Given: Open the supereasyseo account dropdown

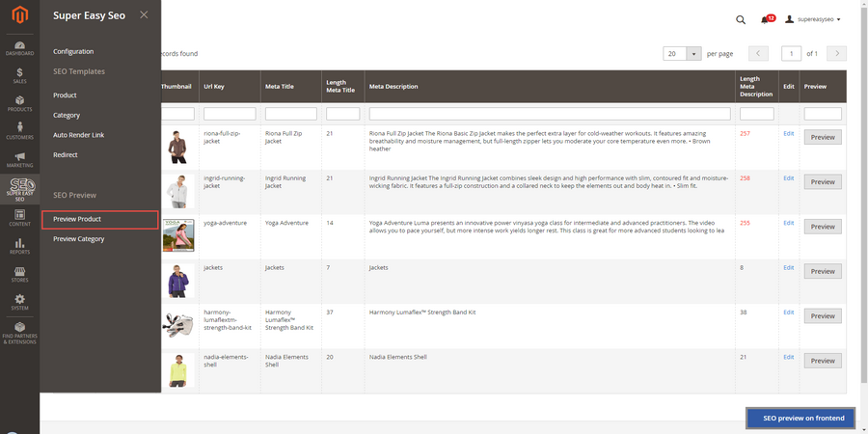Looking at the screenshot, I should [813, 19].
